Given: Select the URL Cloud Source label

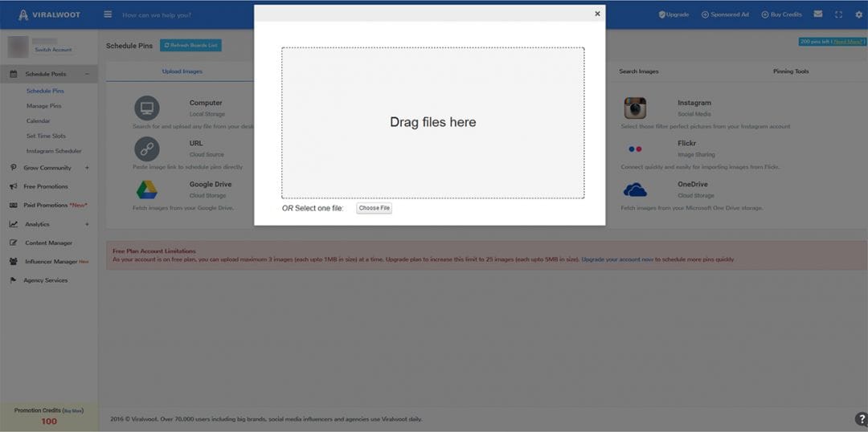Looking at the screenshot, I should [x=207, y=149].
